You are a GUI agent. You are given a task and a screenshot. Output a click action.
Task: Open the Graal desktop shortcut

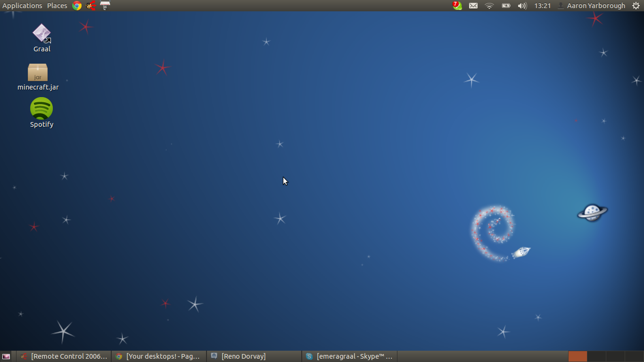pos(41,34)
